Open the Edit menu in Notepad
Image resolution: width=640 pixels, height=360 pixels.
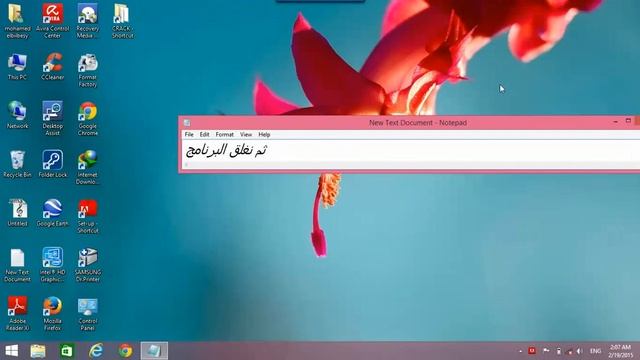pyautogui.click(x=204, y=134)
